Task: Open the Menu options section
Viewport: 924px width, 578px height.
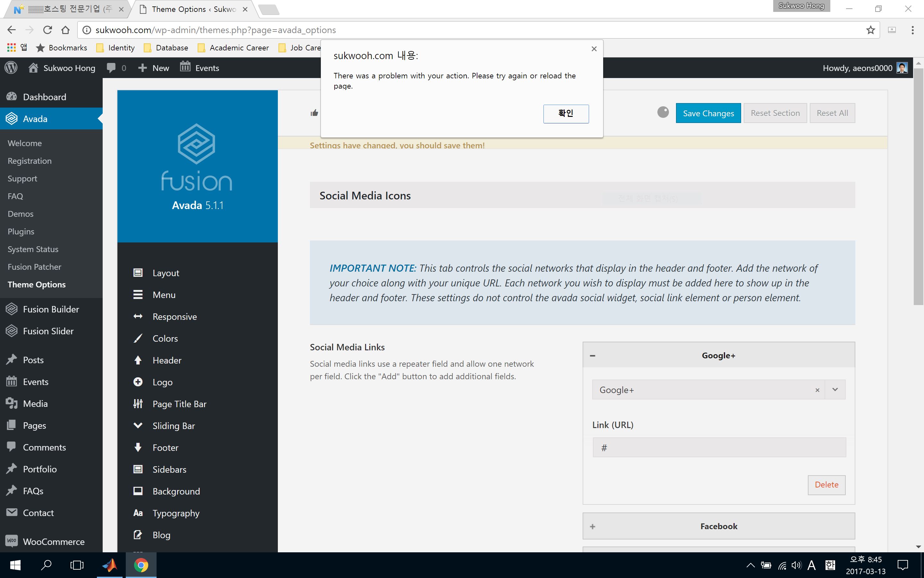Action: click(197, 294)
